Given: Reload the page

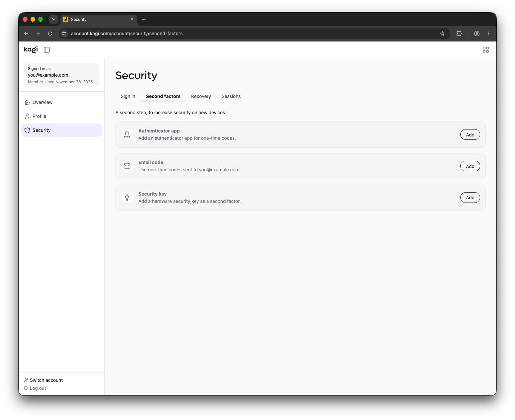Looking at the screenshot, I should coord(50,34).
